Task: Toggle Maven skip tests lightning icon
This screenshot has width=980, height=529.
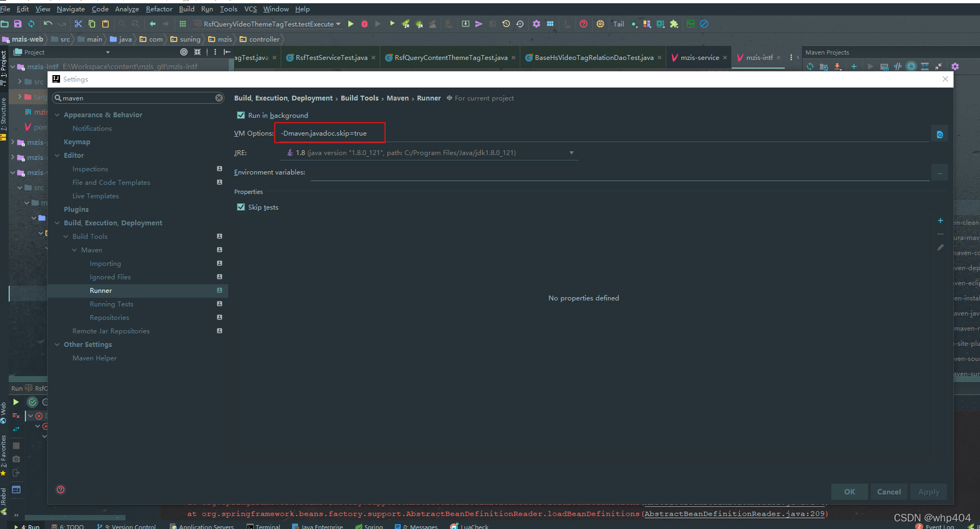Action: pos(911,66)
